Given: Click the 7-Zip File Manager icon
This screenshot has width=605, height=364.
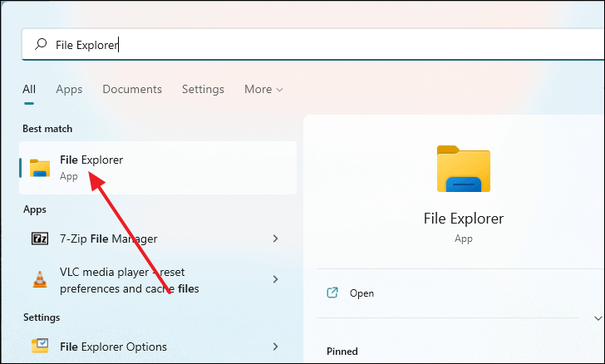Looking at the screenshot, I should pos(40,239).
